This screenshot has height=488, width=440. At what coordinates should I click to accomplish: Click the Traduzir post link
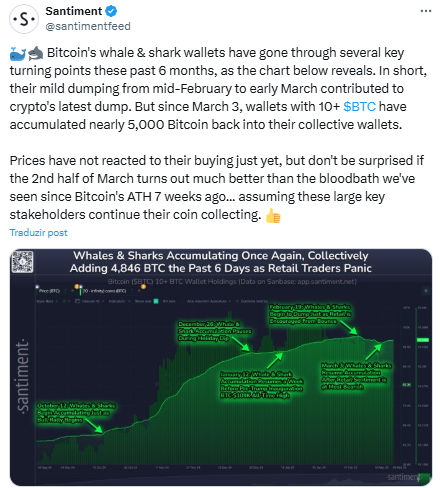click(38, 233)
